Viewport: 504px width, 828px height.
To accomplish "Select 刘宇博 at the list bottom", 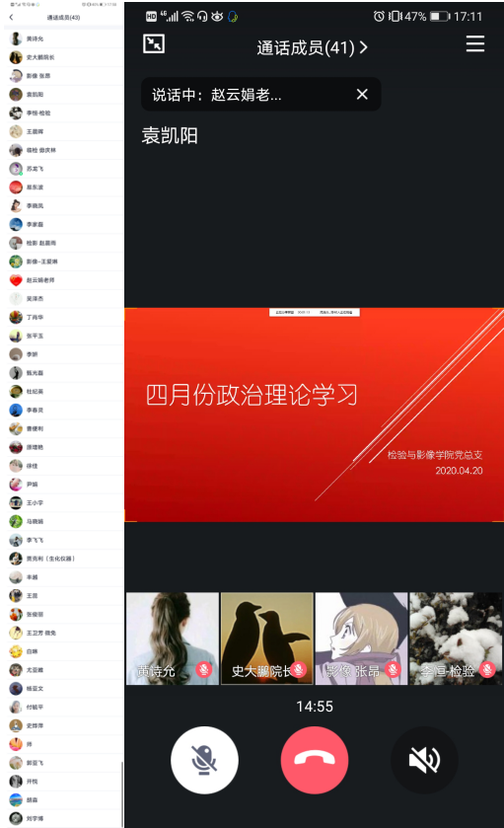I will (62, 818).
